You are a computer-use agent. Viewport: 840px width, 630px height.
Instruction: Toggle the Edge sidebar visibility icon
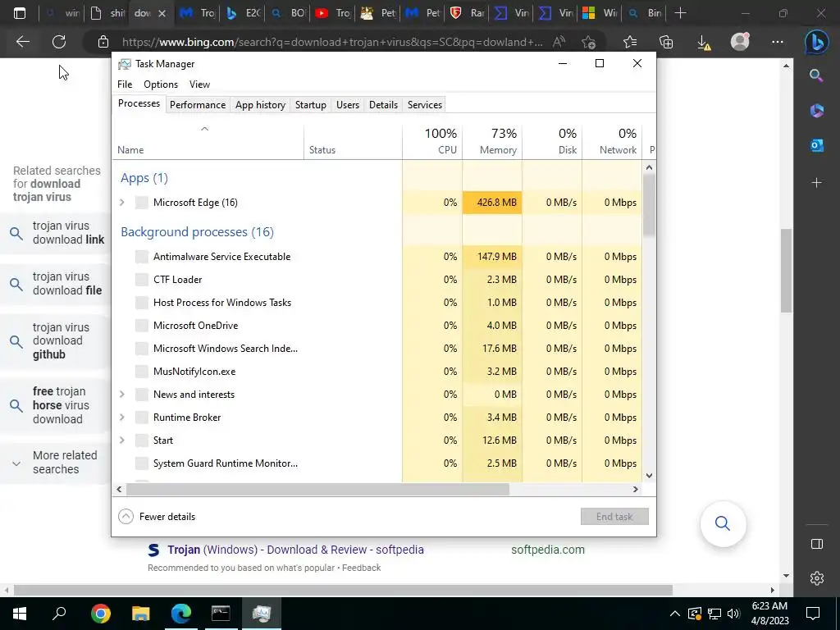[x=816, y=544]
